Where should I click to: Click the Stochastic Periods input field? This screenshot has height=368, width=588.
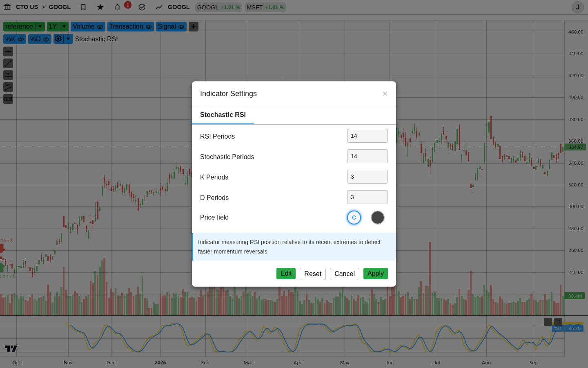coord(367,156)
